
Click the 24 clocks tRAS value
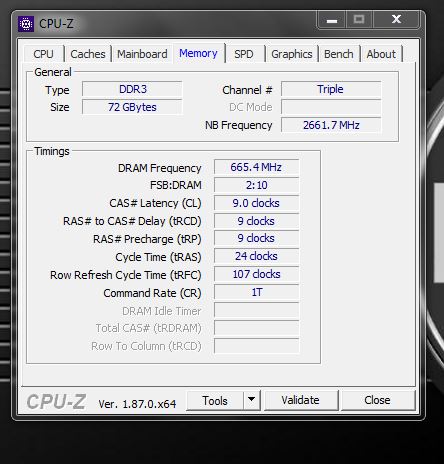[x=256, y=256]
